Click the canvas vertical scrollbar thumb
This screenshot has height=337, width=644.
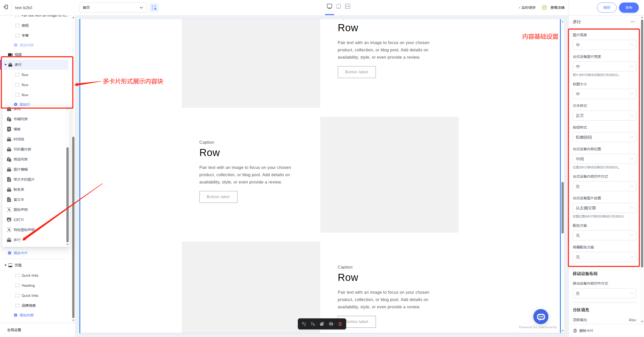coord(562,207)
